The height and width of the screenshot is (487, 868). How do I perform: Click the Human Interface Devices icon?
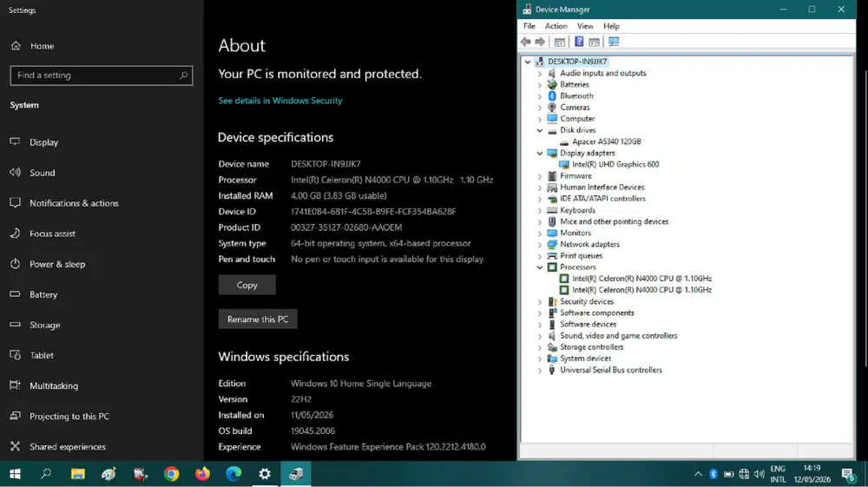point(552,187)
